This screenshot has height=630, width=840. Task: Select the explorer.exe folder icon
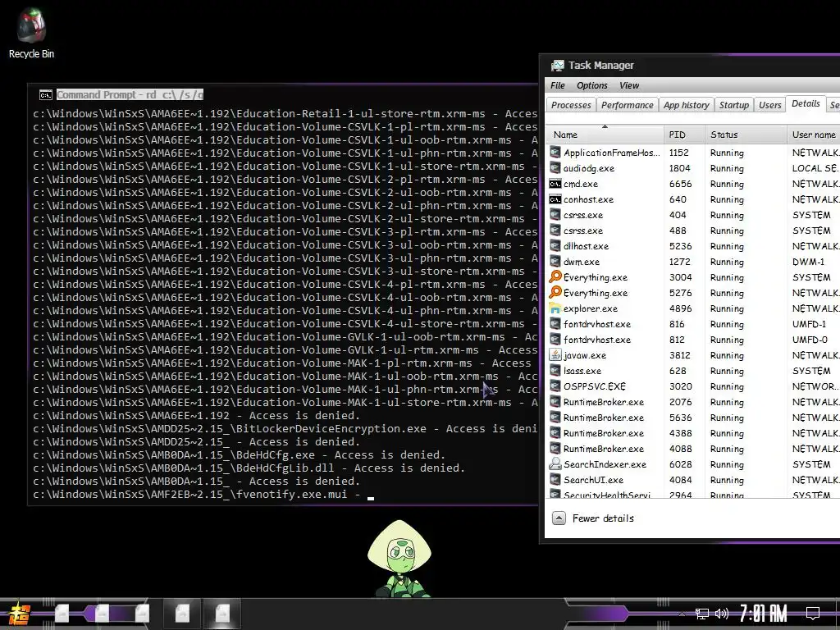pyautogui.click(x=555, y=308)
